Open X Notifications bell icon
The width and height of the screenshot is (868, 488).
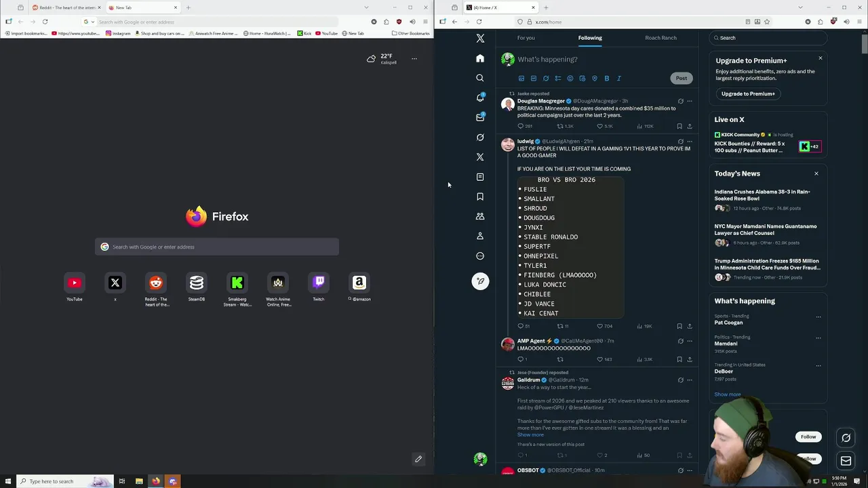coord(480,98)
